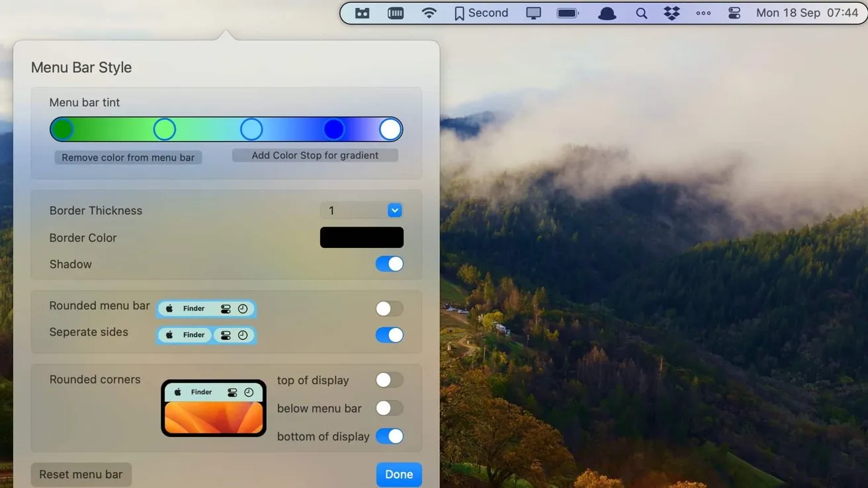Select the dark blue gradient color stop
The image size is (868, 488).
click(334, 130)
